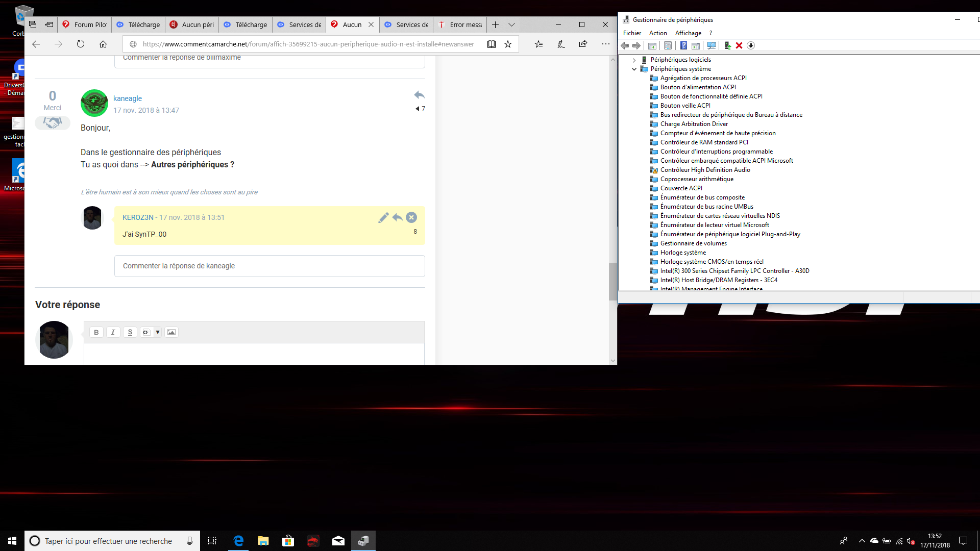Click the browser page vertical scrollbar thumb
Screen dimensions: 980x551
point(612,281)
